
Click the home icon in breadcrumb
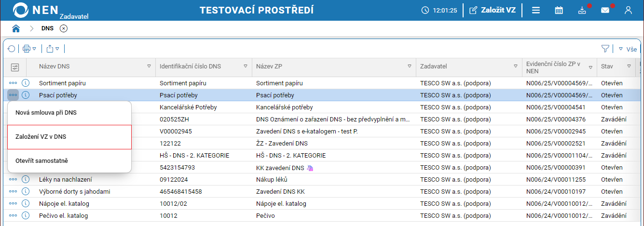[16, 28]
